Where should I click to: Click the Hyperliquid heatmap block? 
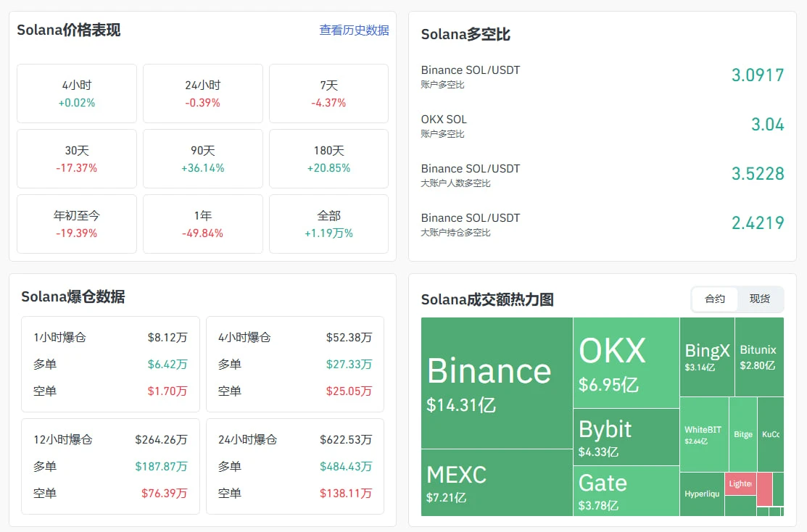click(702, 494)
